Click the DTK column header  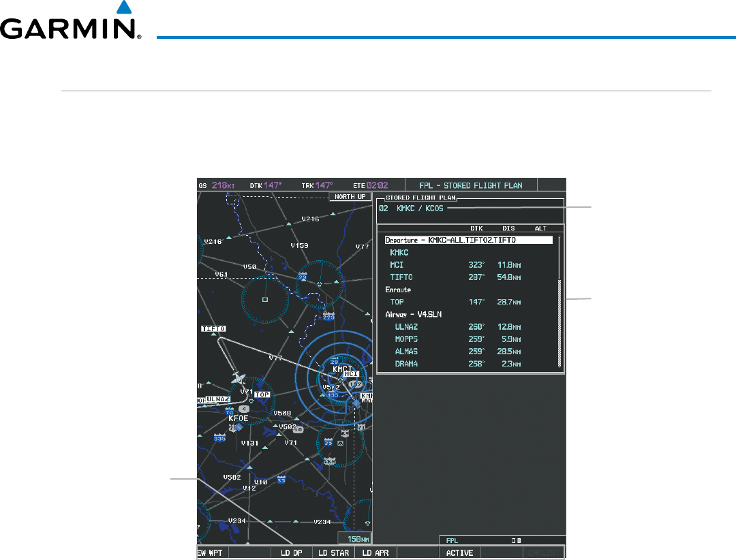point(477,229)
